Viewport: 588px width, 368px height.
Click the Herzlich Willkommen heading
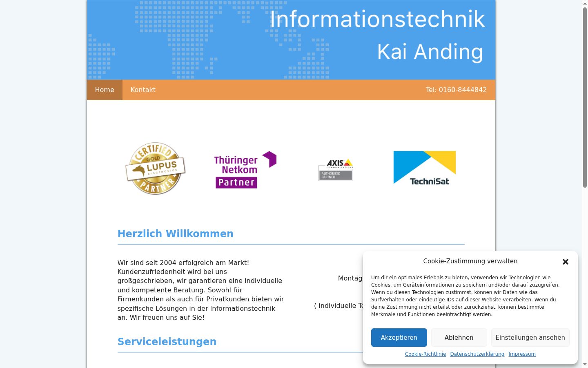point(176,233)
